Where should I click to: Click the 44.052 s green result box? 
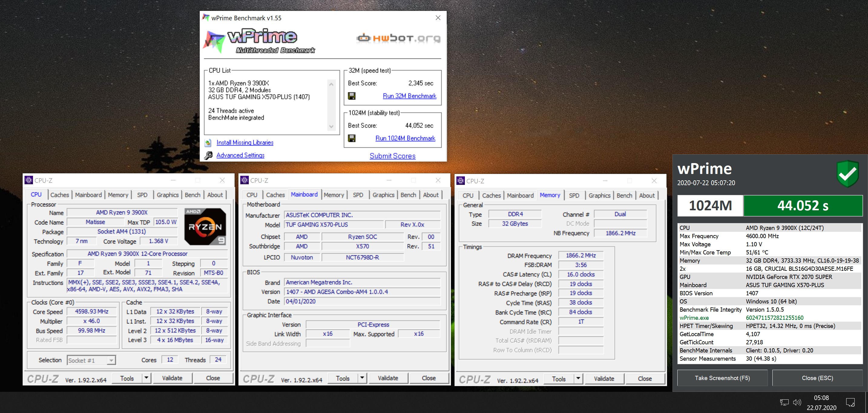pos(803,205)
